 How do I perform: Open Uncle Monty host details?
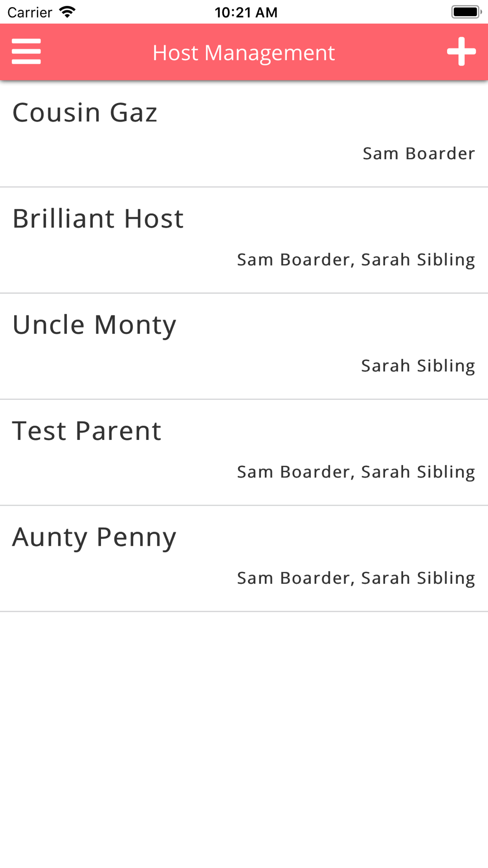pyautogui.click(x=244, y=346)
